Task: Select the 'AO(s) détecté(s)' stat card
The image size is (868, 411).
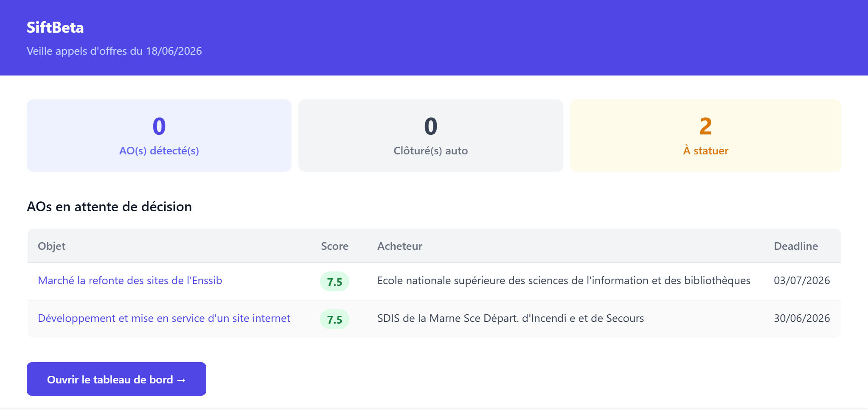Action: [159, 135]
